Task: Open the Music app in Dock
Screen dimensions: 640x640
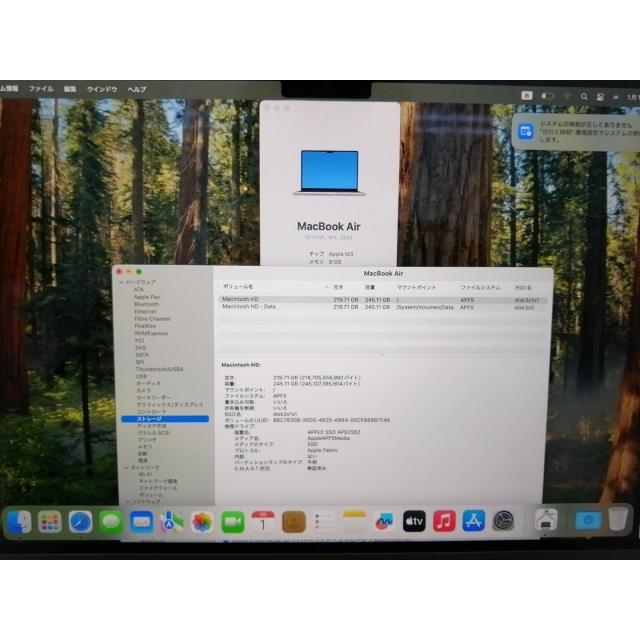Action: 444,521
